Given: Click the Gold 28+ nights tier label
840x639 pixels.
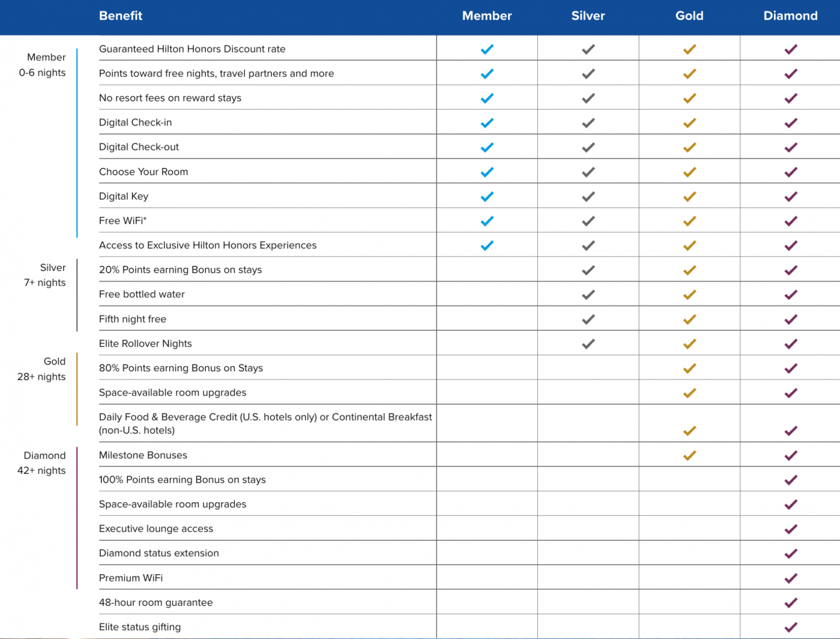Looking at the screenshot, I should pyautogui.click(x=42, y=369).
